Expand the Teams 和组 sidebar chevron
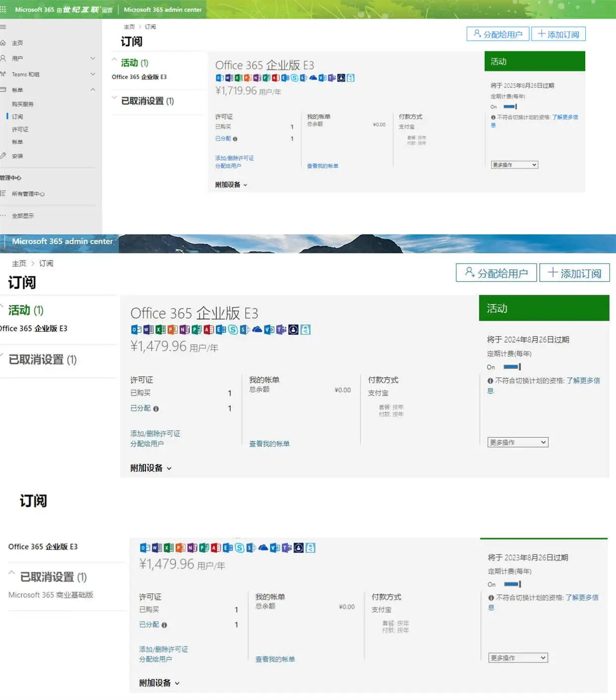 pyautogui.click(x=93, y=74)
